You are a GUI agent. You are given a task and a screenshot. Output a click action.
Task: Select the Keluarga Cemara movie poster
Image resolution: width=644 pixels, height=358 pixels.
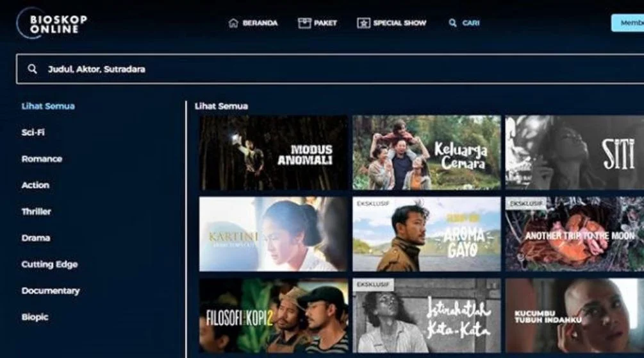coord(427,153)
